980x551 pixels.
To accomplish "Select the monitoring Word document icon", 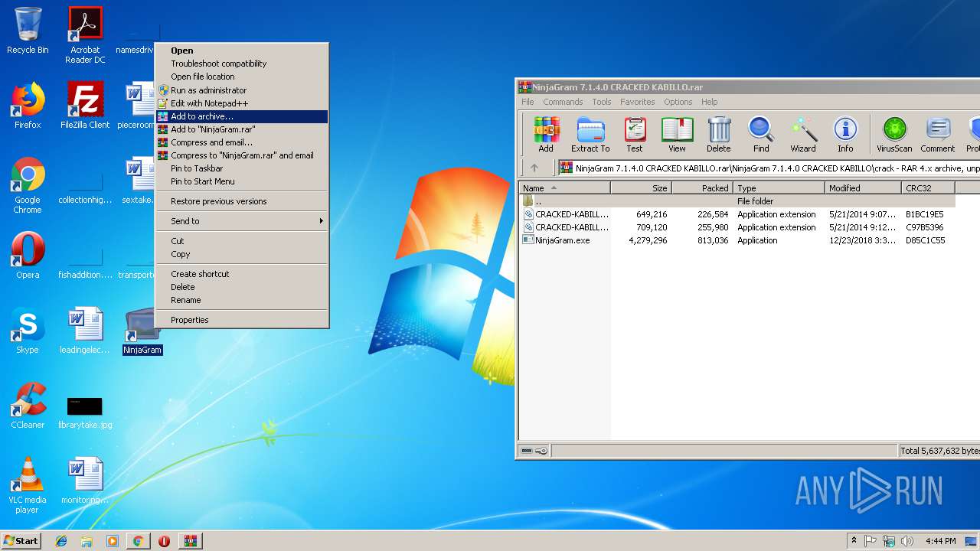I will click(x=85, y=481).
